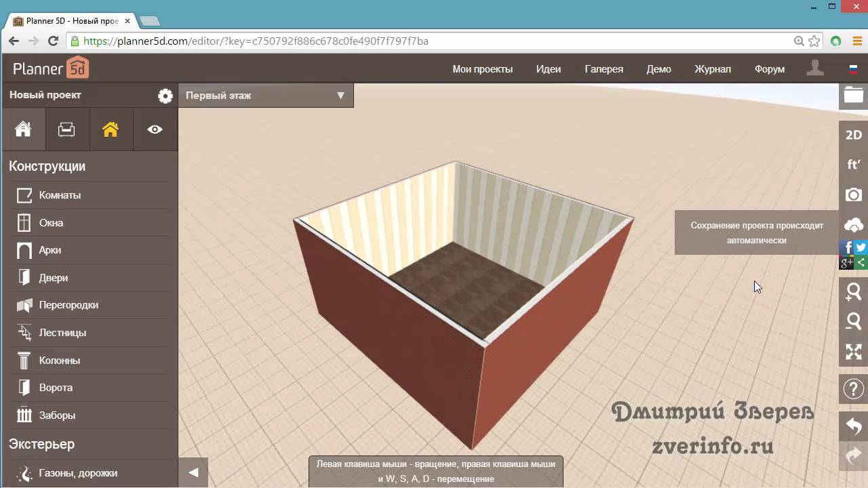
Task: Click the Двери door icon
Action: (24, 277)
